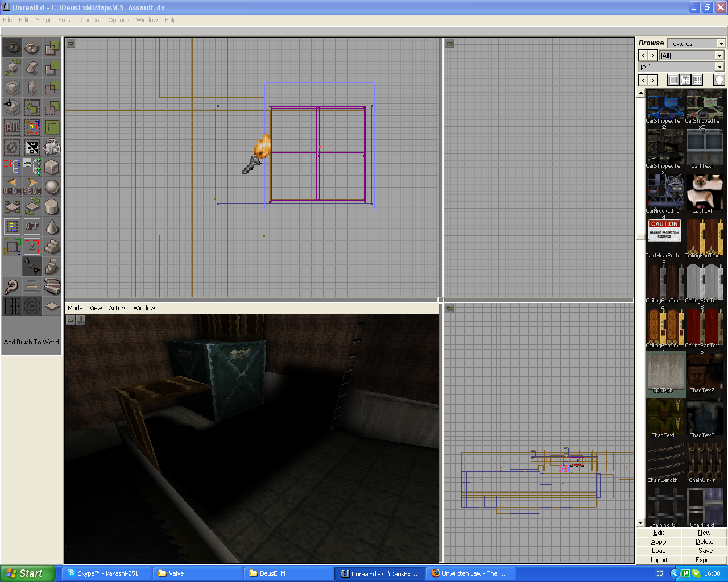Open the viewport Actors menu
This screenshot has height=582, width=728.
click(x=118, y=308)
